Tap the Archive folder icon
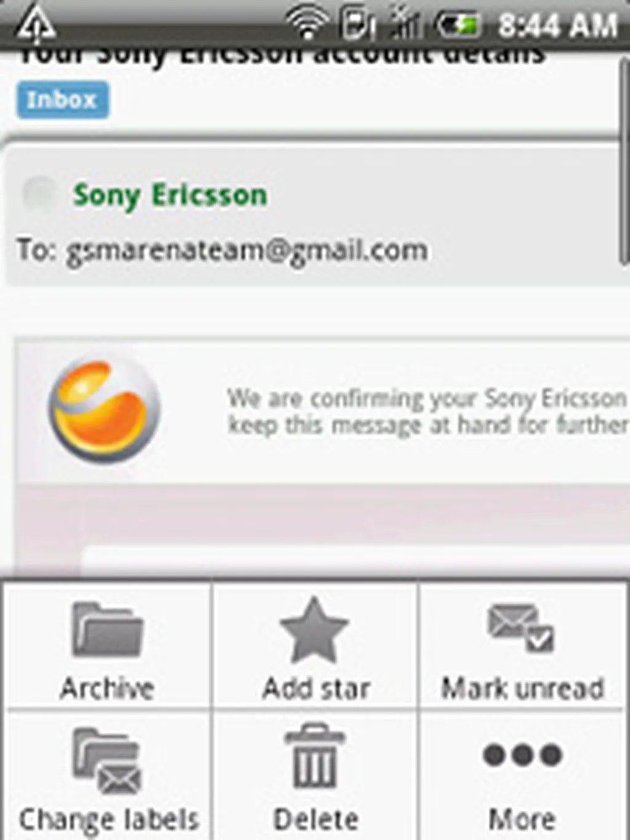630x840 pixels. point(108,630)
